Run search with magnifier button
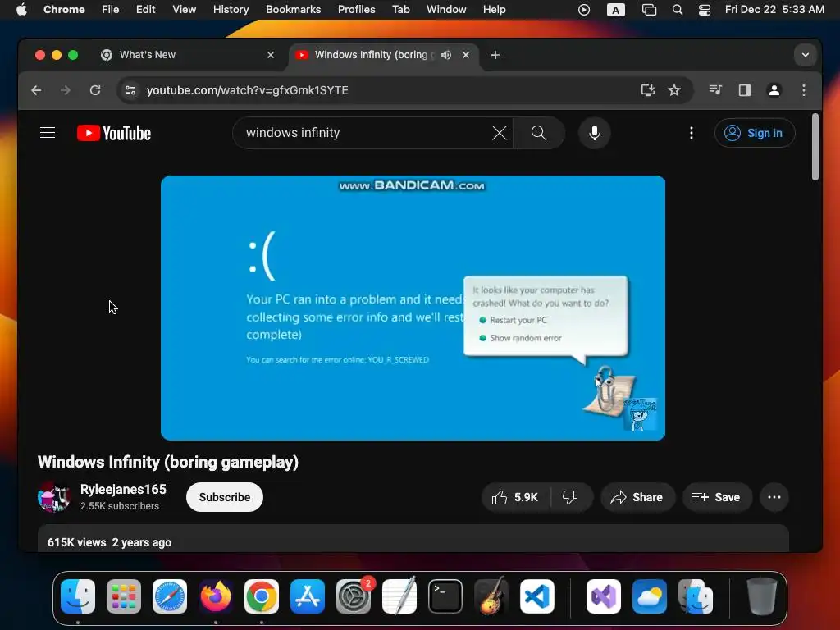 [x=538, y=133]
